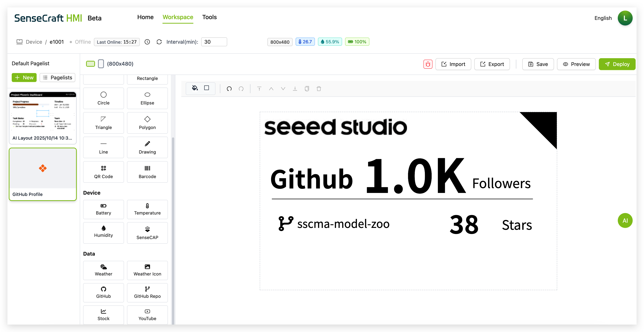Screen dimensions: 644x332
Task: Insert the GitHub Repo data widget
Action: pos(147,292)
